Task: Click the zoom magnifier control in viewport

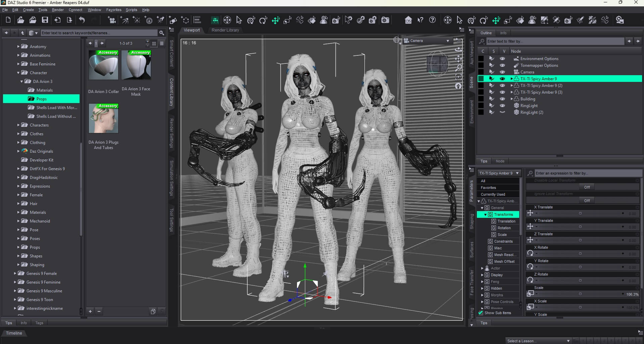Action: point(458,68)
